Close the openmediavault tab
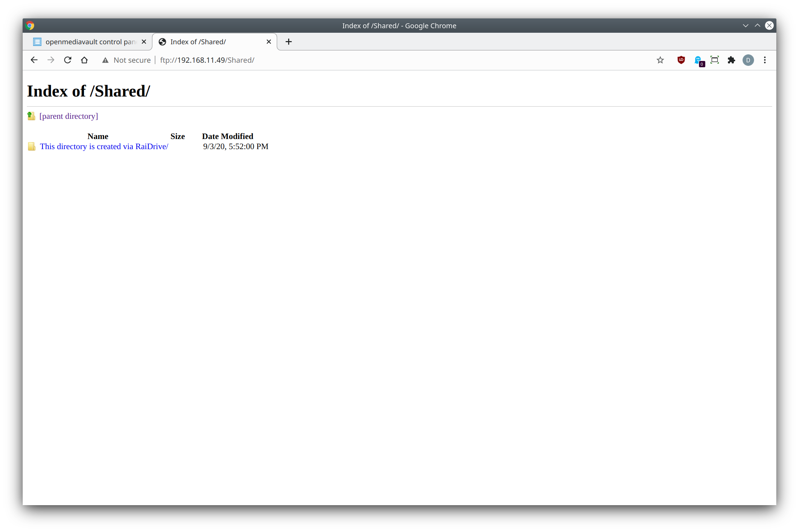This screenshot has height=532, width=799. 144,42
